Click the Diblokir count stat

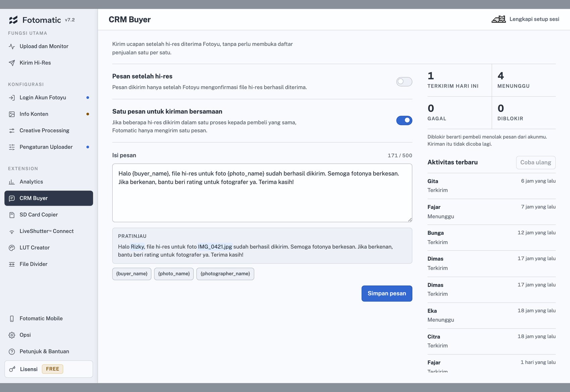coord(524,113)
